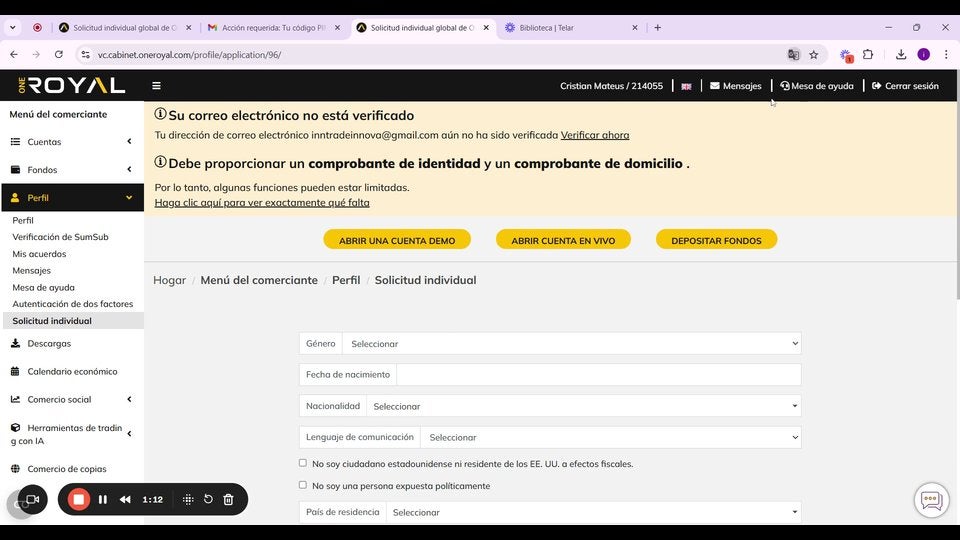Screen dimensions: 960x540
Task: Switch to the Gmail Acción requerida tab
Action: tap(274, 28)
